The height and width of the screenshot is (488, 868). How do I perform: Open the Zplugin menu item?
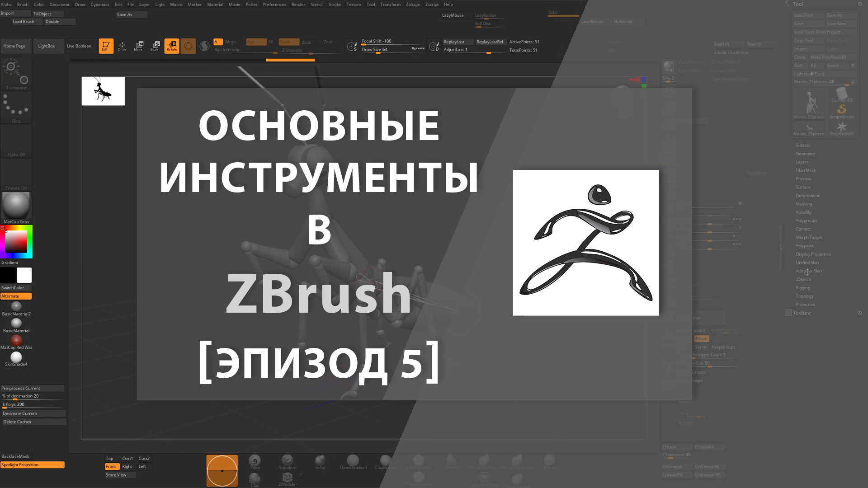(x=412, y=5)
